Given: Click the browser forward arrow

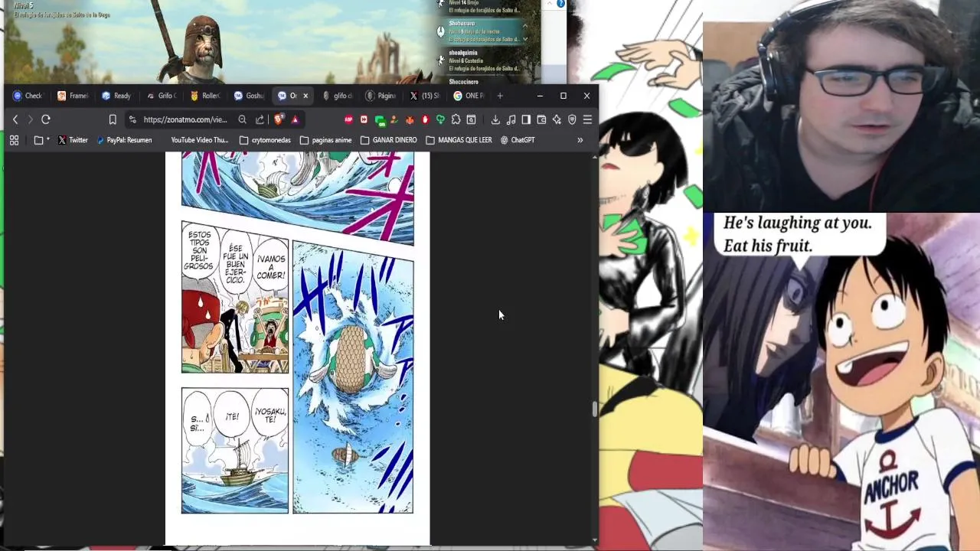Looking at the screenshot, I should pyautogui.click(x=30, y=119).
